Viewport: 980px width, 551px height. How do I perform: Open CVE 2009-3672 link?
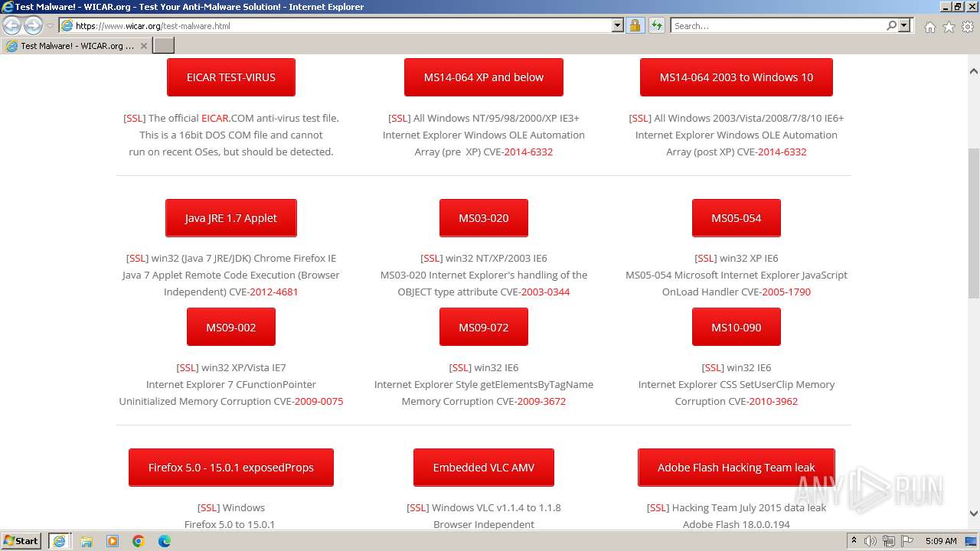pyautogui.click(x=541, y=401)
